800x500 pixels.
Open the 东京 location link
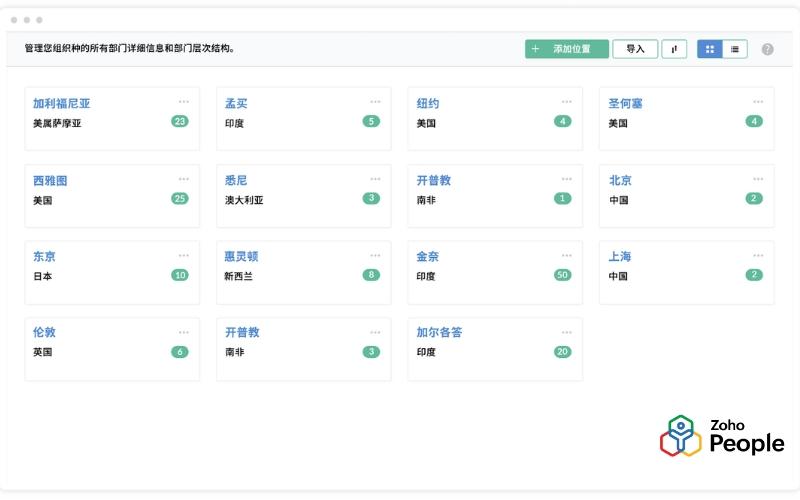[x=44, y=257]
